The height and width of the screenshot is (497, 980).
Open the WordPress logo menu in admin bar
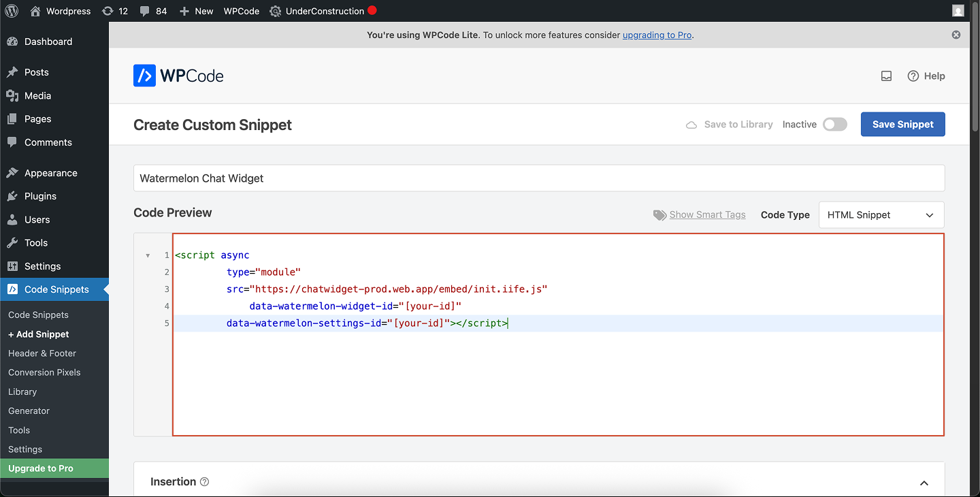tap(11, 10)
